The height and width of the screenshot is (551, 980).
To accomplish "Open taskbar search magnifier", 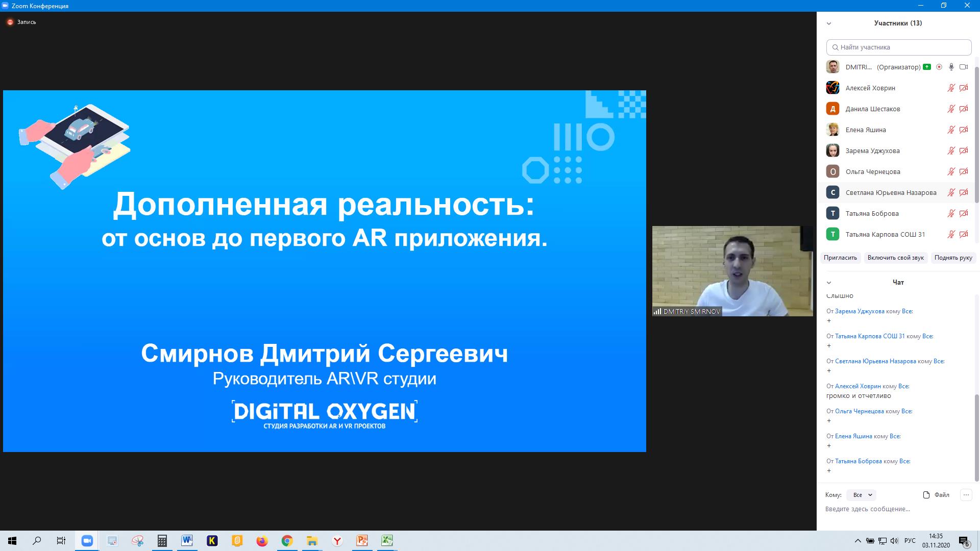I will click(x=37, y=541).
